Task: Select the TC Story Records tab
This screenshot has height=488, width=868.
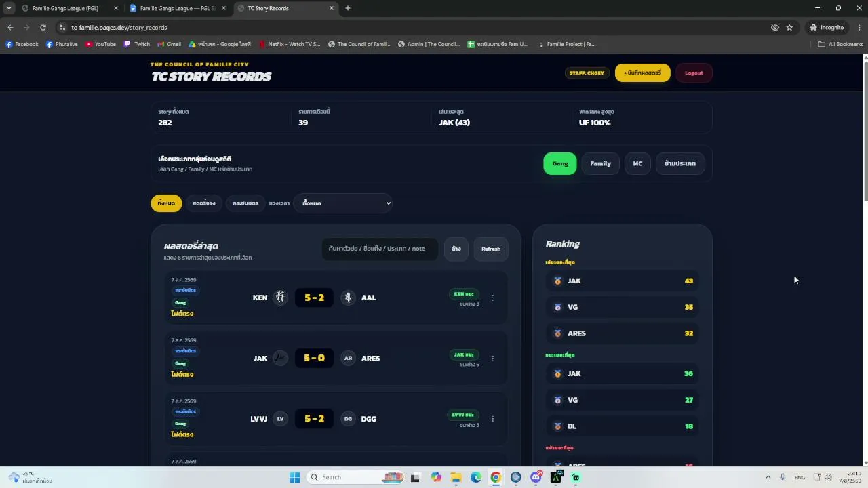Action: point(285,8)
